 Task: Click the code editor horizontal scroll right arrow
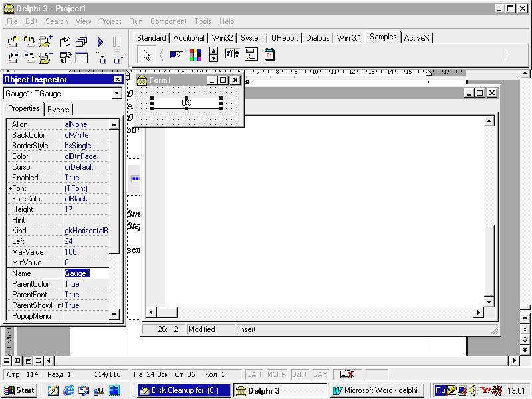pos(479,312)
